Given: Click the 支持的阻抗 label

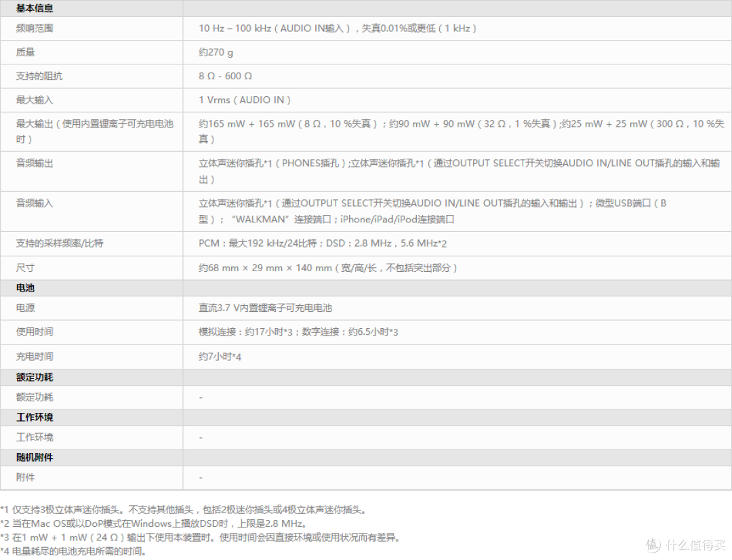Looking at the screenshot, I should point(39,76).
